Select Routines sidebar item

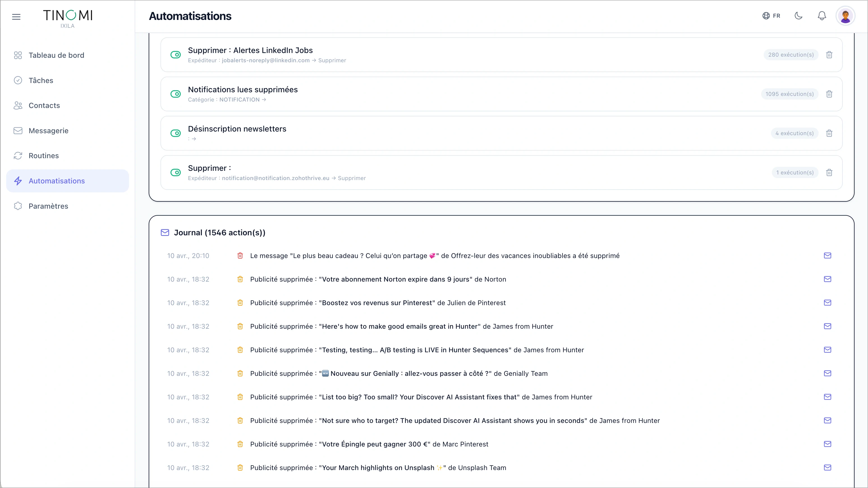[67, 156]
